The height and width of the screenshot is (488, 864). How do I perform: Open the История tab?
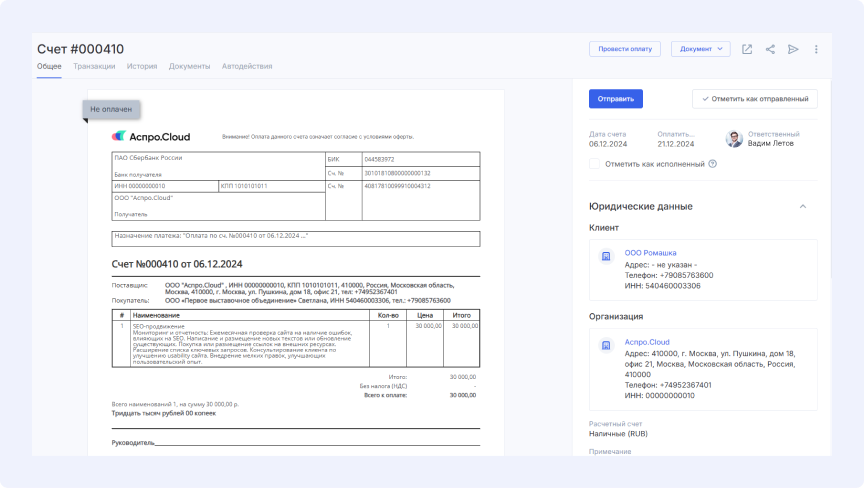click(141, 66)
